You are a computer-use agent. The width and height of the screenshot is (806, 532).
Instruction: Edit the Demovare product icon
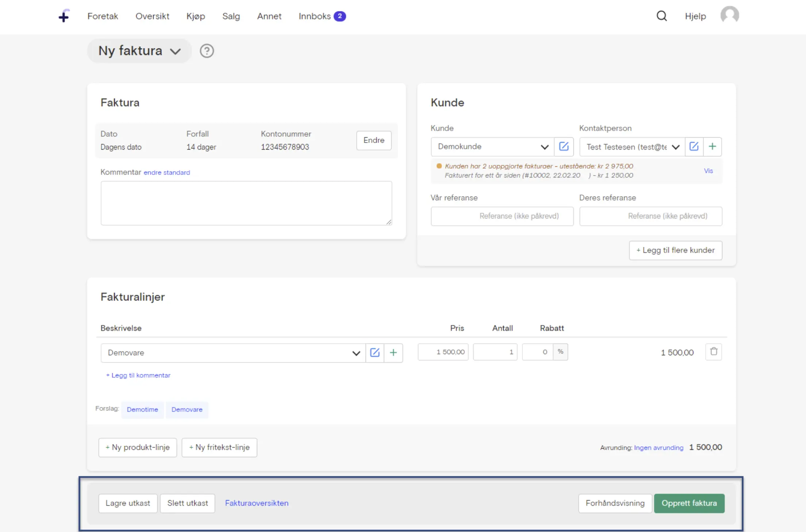[x=375, y=353]
